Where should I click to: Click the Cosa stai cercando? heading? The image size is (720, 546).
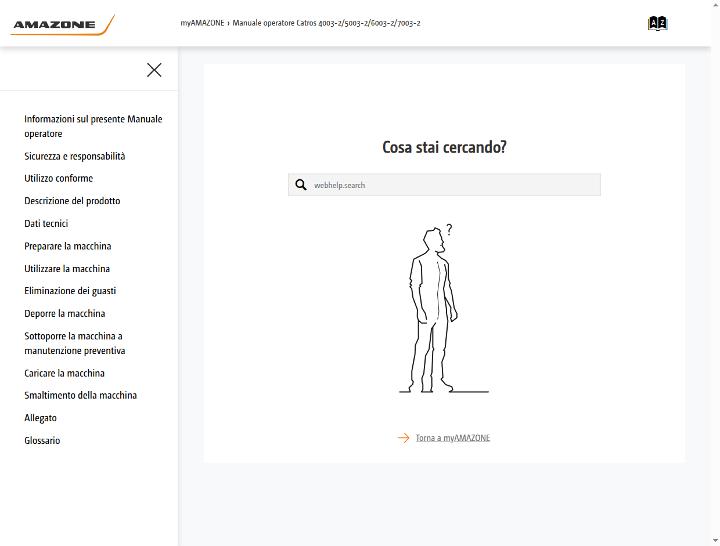click(444, 147)
